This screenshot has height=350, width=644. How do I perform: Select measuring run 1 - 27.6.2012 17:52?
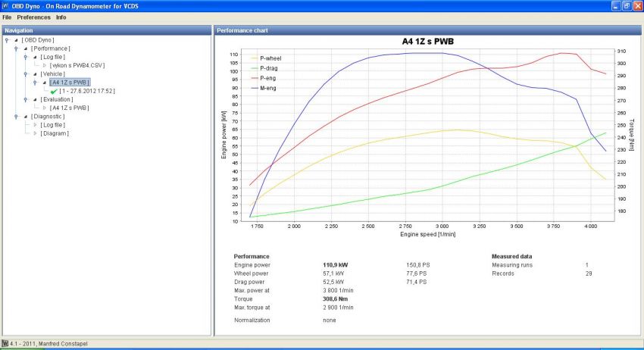[x=87, y=91]
